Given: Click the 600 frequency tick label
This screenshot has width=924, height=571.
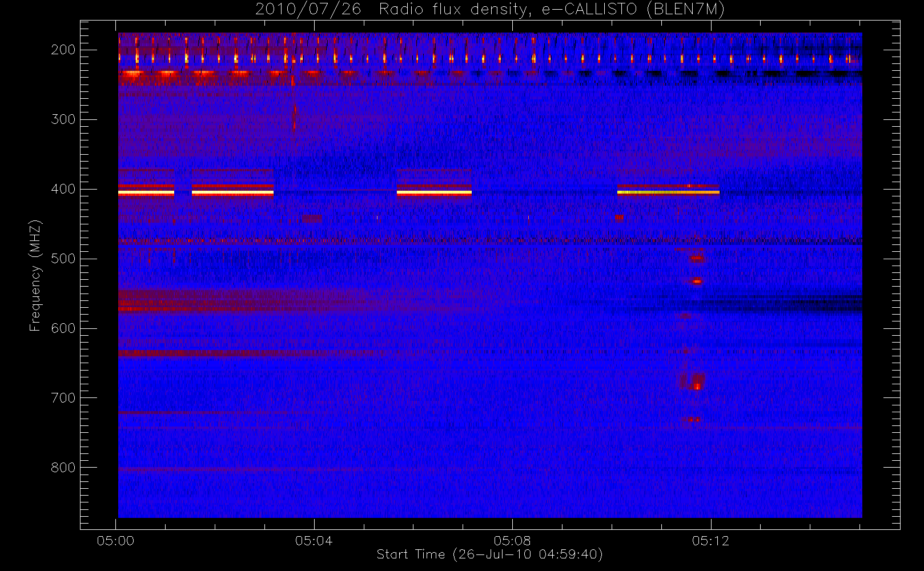Looking at the screenshot, I should pyautogui.click(x=63, y=328).
